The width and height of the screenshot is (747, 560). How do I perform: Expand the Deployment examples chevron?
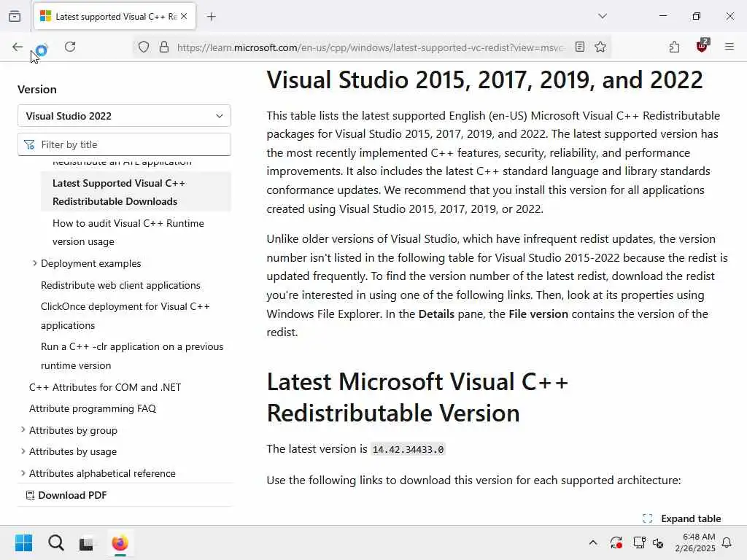(34, 262)
